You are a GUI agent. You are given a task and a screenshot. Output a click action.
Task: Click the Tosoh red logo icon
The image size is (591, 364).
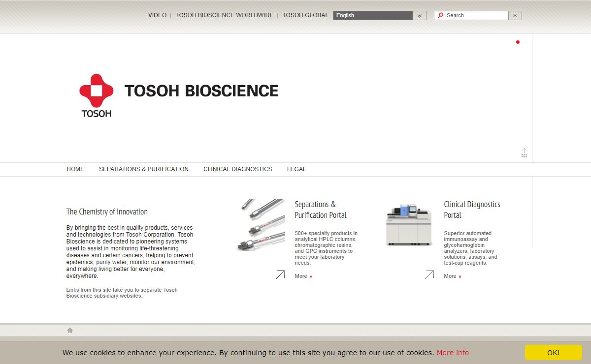tap(97, 96)
